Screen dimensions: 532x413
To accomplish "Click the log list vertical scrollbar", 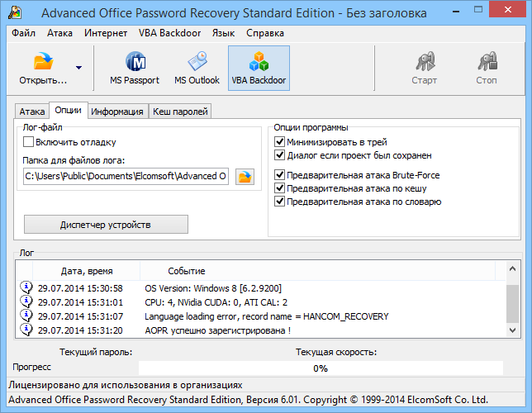I will [513, 307].
